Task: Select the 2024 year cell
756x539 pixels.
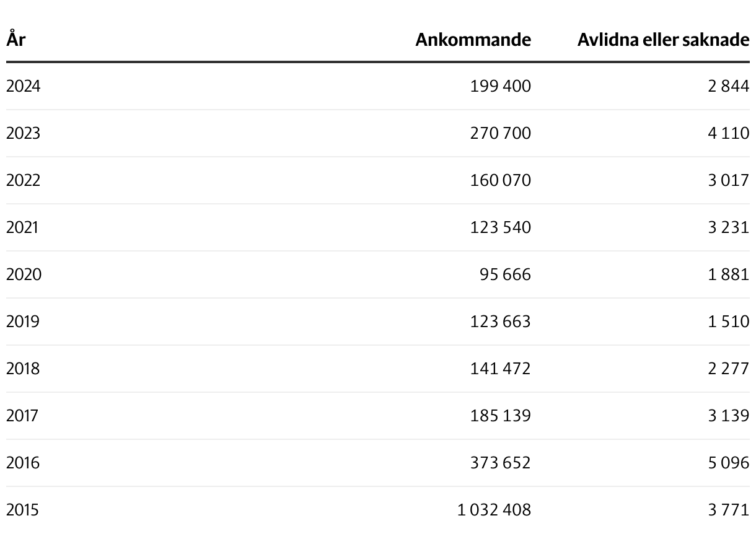Action: point(23,86)
